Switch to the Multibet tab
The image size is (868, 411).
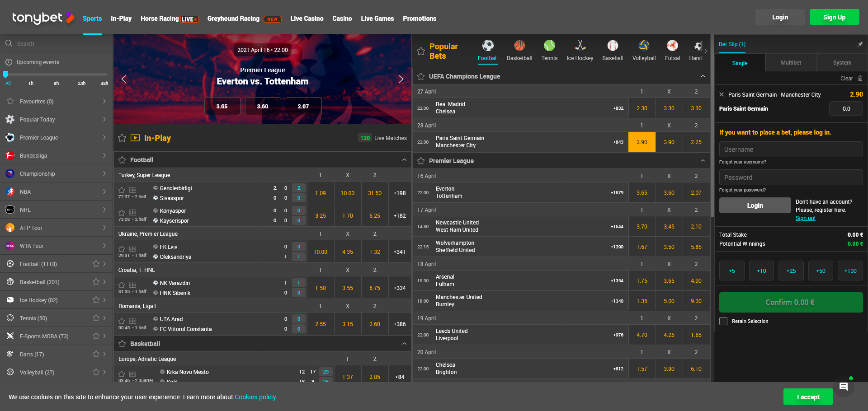(x=791, y=63)
